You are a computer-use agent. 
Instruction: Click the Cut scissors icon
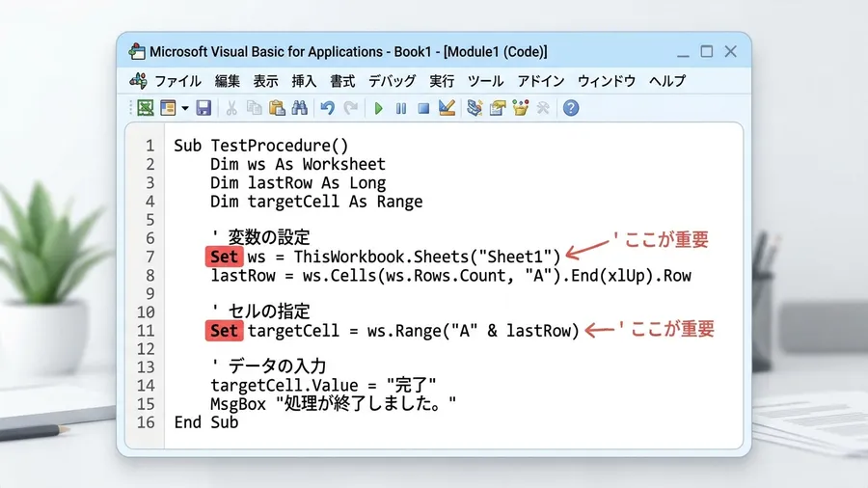[x=231, y=108]
